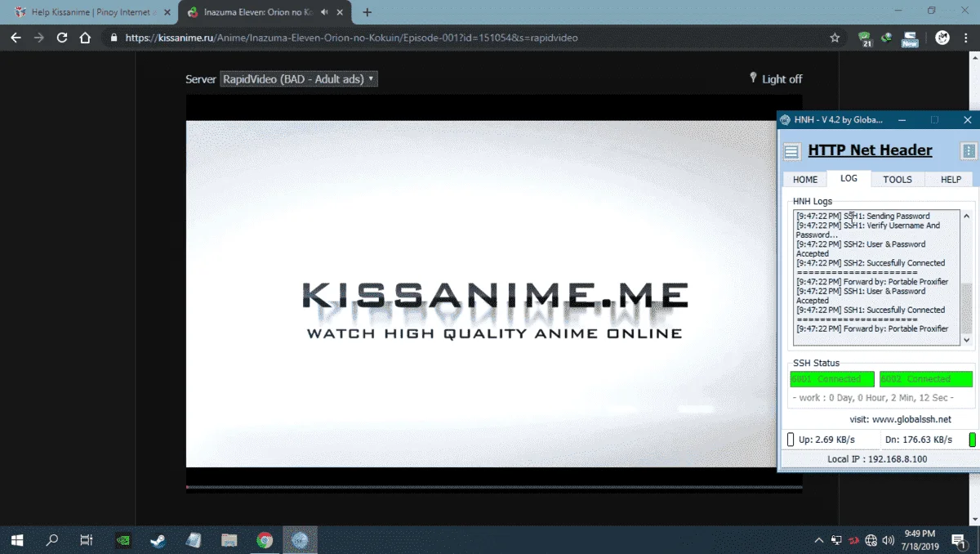Open the NVIDIA app on taskbar
980x554 pixels.
[x=123, y=540]
